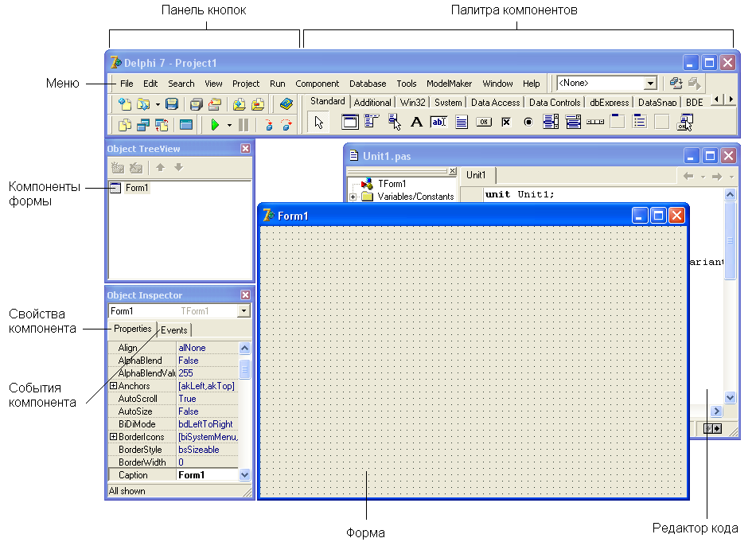Click Remove File from Project icon

point(258,103)
